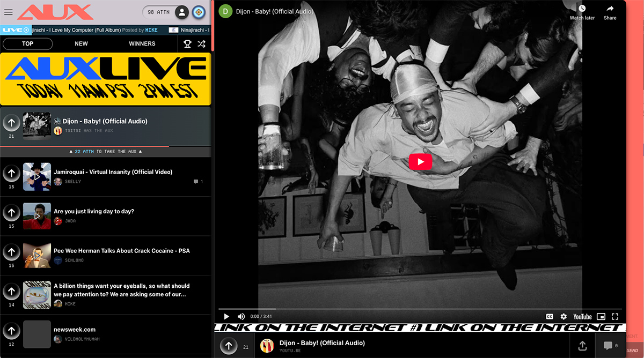Open comments icon in bottom bar
Viewport: 644px width, 358px height.
coord(608,346)
